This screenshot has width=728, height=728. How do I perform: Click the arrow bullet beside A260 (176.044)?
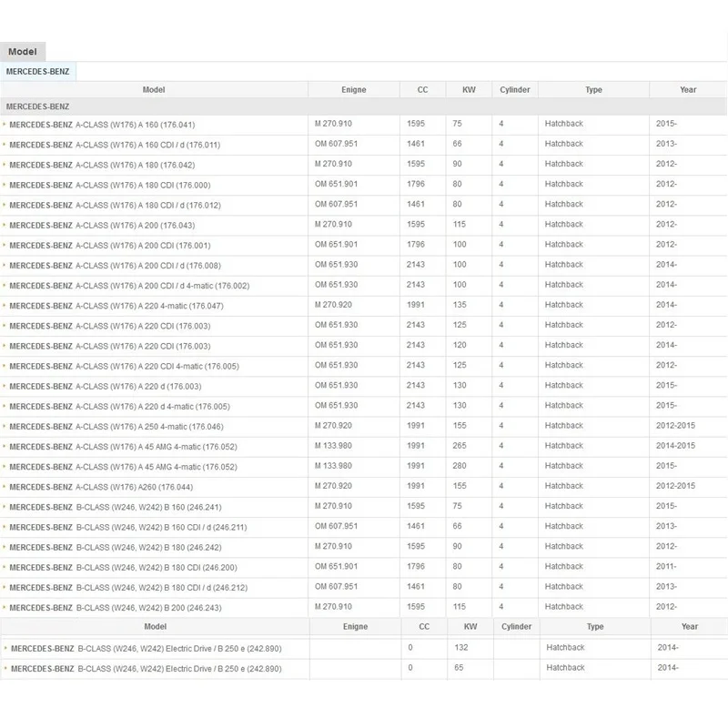(x=5, y=487)
